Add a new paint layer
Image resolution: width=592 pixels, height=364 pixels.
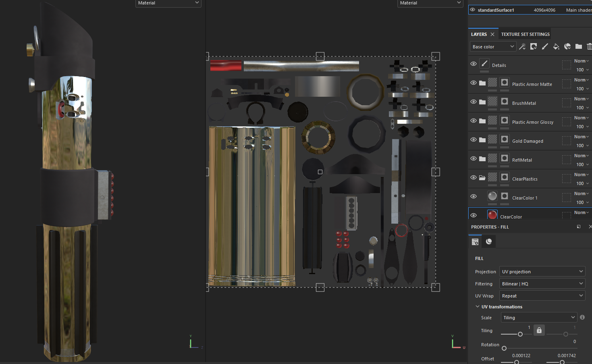click(545, 47)
